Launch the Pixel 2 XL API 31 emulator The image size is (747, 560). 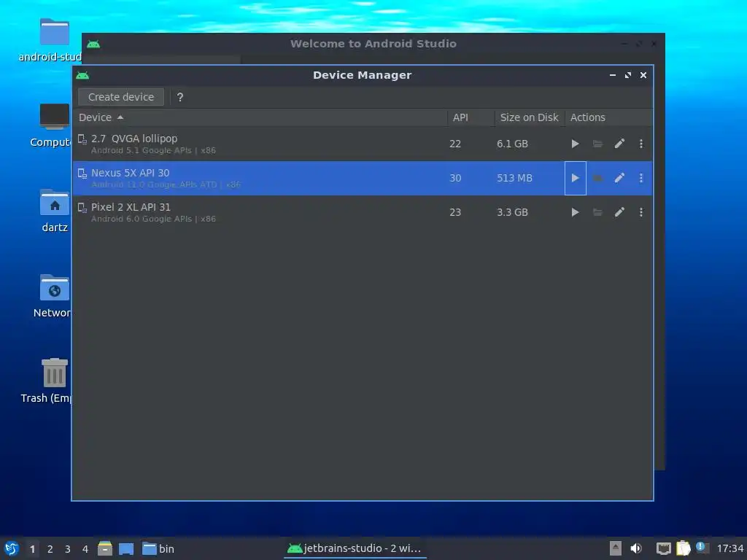pos(575,212)
